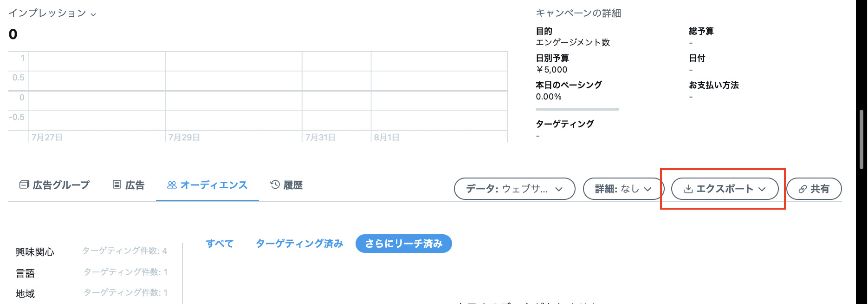868x304 pixels.
Task: Switch to the 履歴 tab
Action: tap(292, 185)
